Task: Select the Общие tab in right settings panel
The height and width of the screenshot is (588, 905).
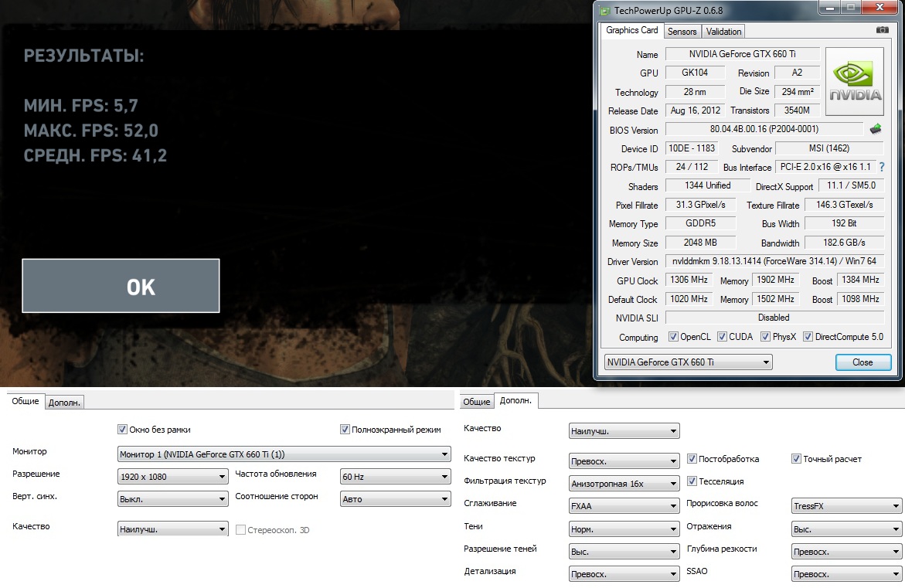Action: coord(477,402)
